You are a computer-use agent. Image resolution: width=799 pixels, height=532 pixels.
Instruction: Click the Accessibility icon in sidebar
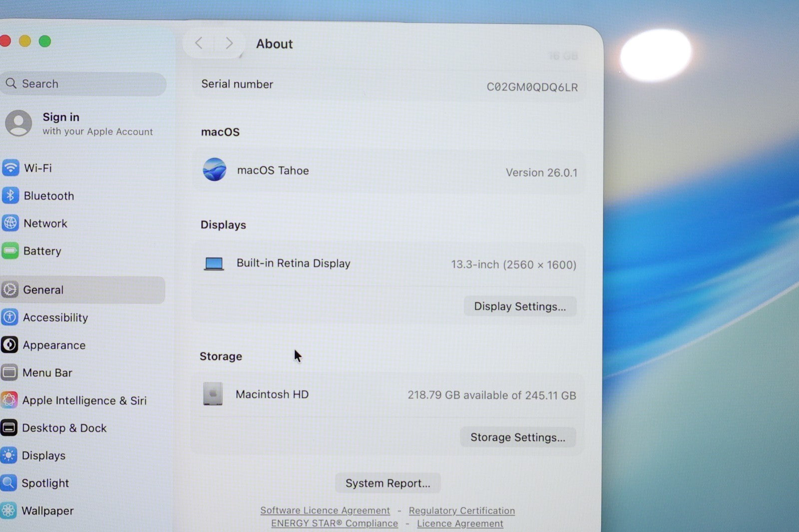click(10, 317)
